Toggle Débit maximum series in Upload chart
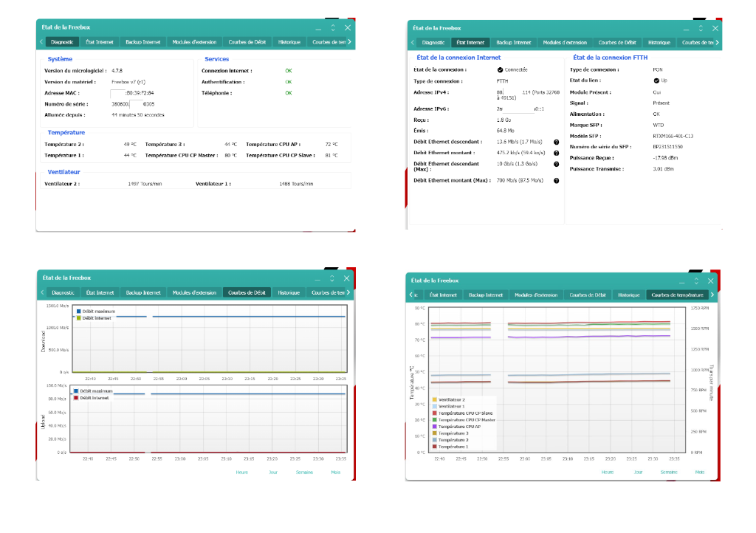This screenshot has width=756, height=533. (93, 391)
